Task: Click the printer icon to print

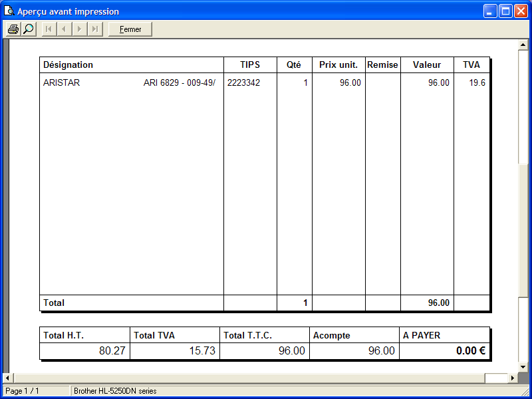Action: pyautogui.click(x=13, y=29)
